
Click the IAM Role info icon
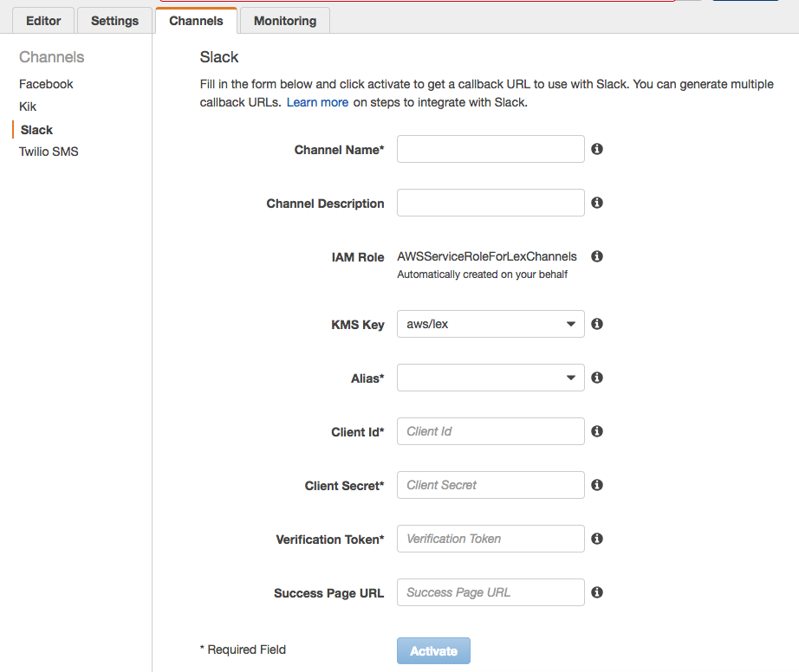point(596,256)
